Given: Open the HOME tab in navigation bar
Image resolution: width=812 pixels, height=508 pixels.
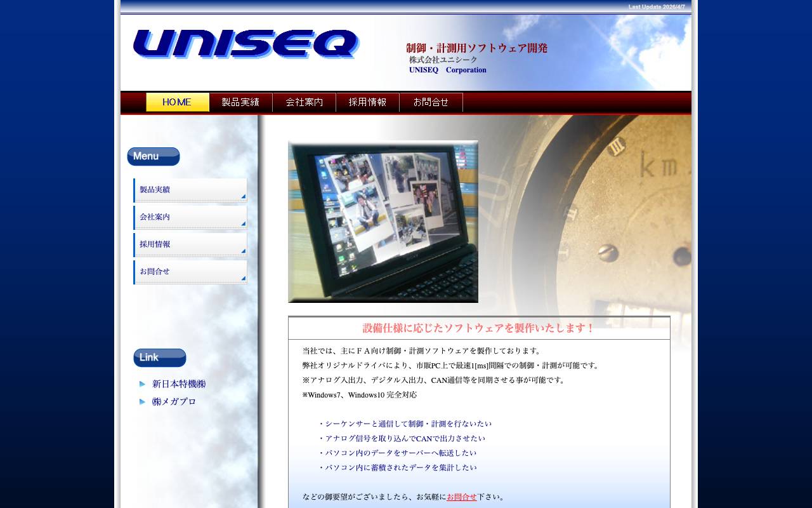Looking at the screenshot, I should [x=178, y=102].
